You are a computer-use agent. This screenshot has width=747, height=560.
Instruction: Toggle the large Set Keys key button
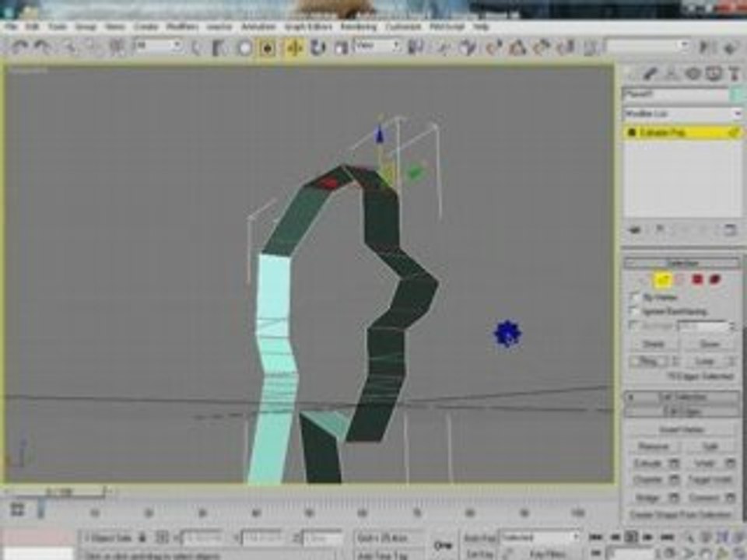(442, 545)
